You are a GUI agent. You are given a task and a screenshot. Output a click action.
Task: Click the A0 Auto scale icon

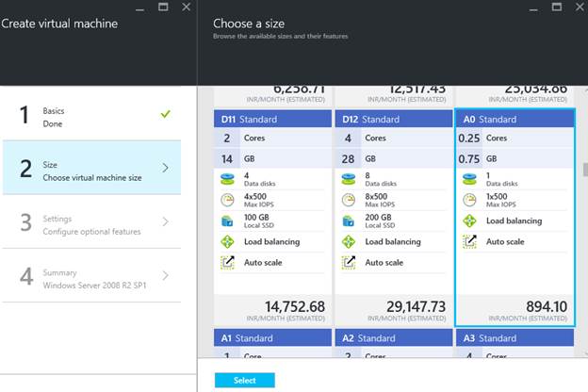pos(469,241)
